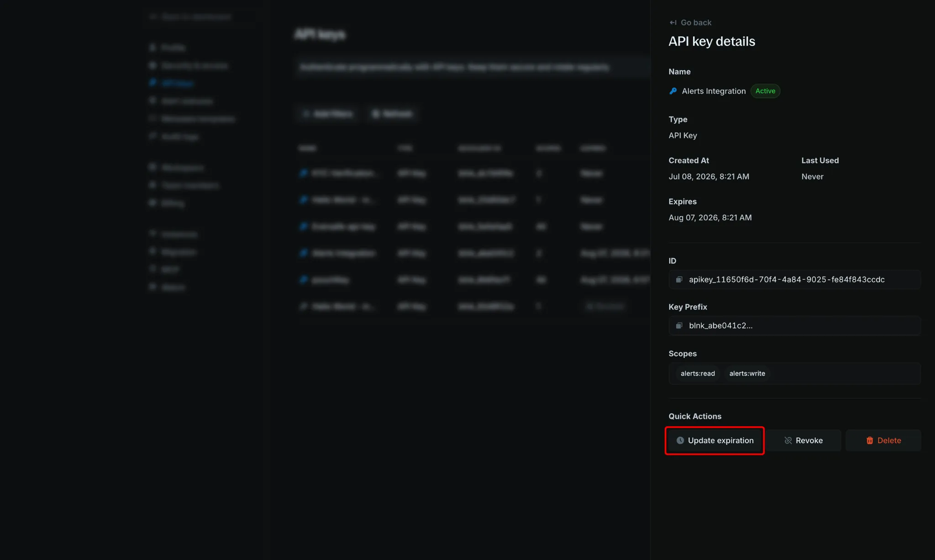Click the Active status badge
935x560 pixels.
765,91
